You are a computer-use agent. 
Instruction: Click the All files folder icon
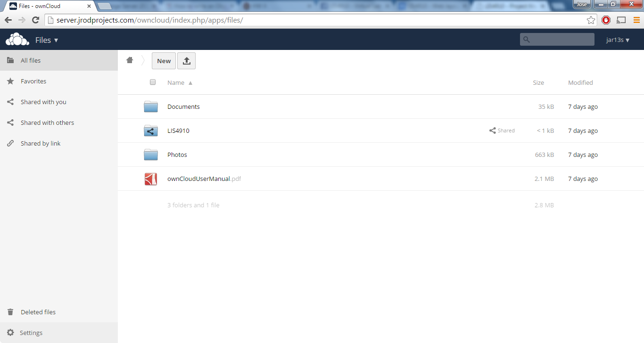(x=10, y=60)
